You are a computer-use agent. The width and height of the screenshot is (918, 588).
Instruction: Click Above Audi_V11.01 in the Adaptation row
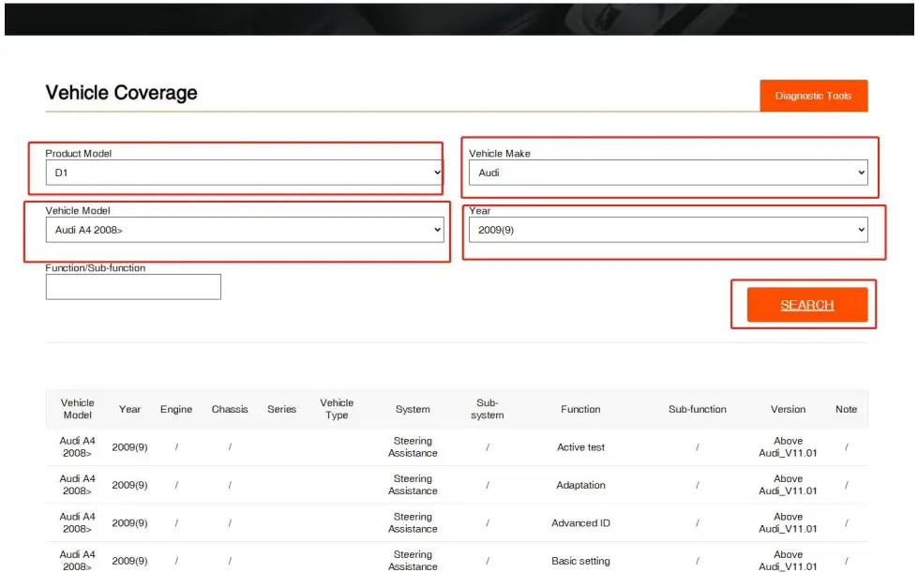pos(788,485)
